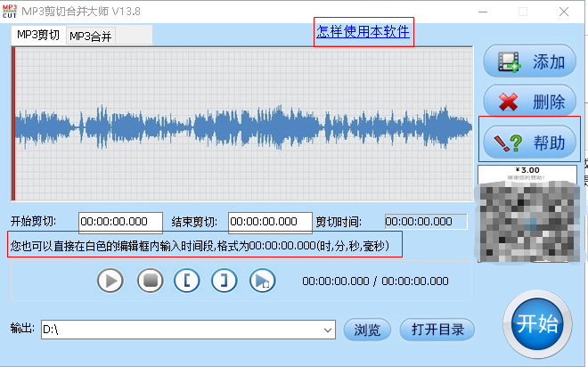
Task: Select the MP3剪切 tab
Action: 38,35
